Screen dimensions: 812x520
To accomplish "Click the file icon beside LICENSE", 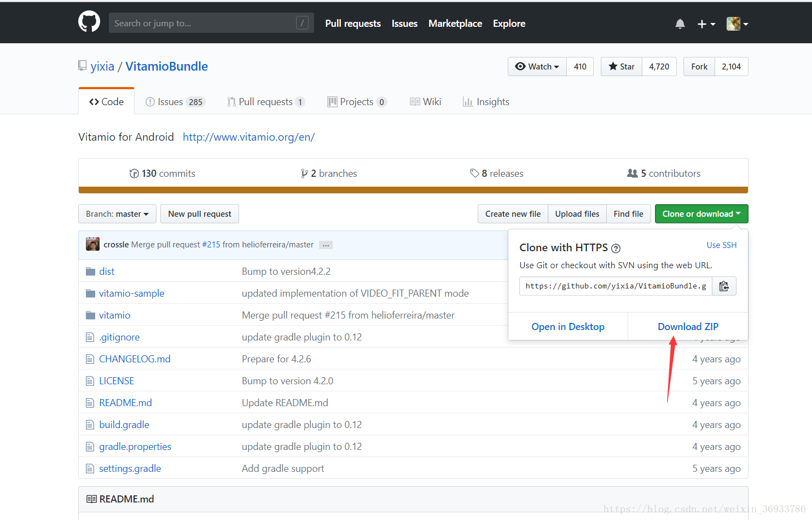I will click(90, 381).
